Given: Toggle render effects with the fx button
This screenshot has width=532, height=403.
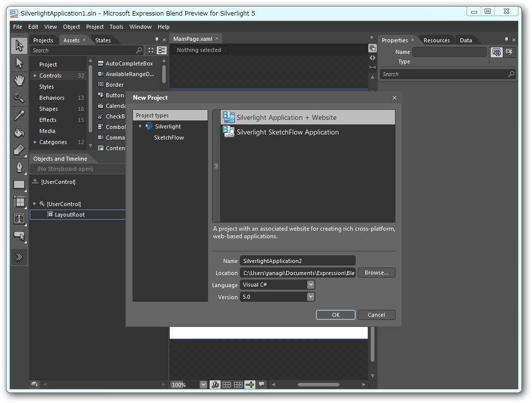Looking at the screenshot, I should coord(215,384).
